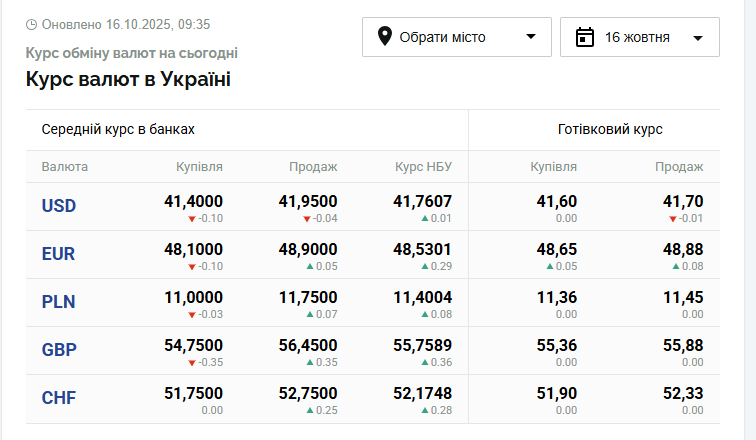756x440 pixels.
Task: Click the CHF cash buy rate 51,90
Action: (557, 394)
